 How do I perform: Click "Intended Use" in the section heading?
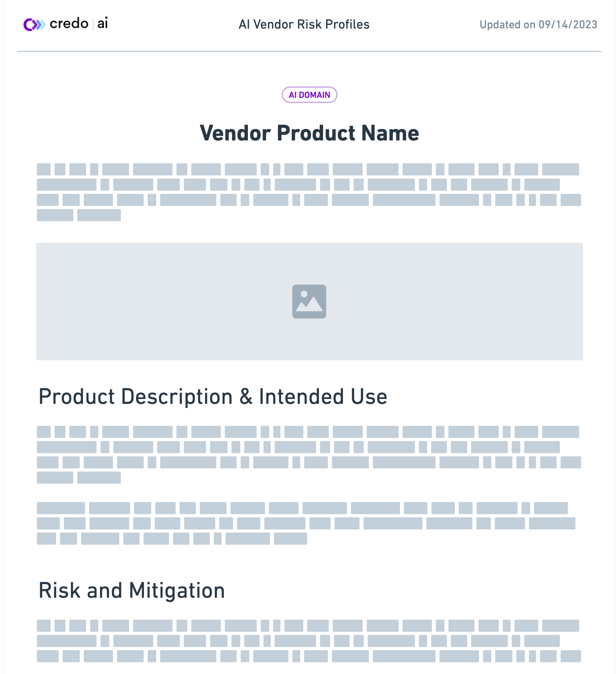[x=323, y=397]
